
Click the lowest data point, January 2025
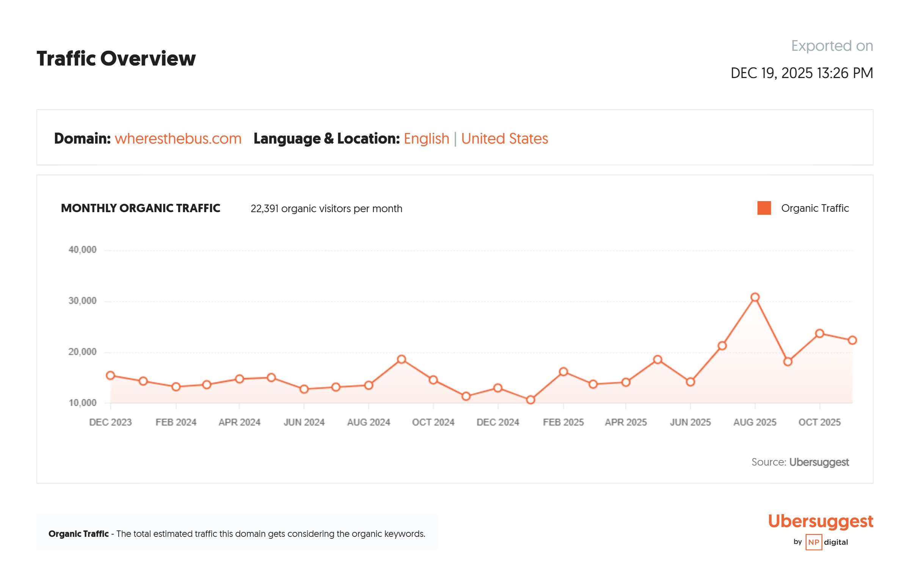530,400
